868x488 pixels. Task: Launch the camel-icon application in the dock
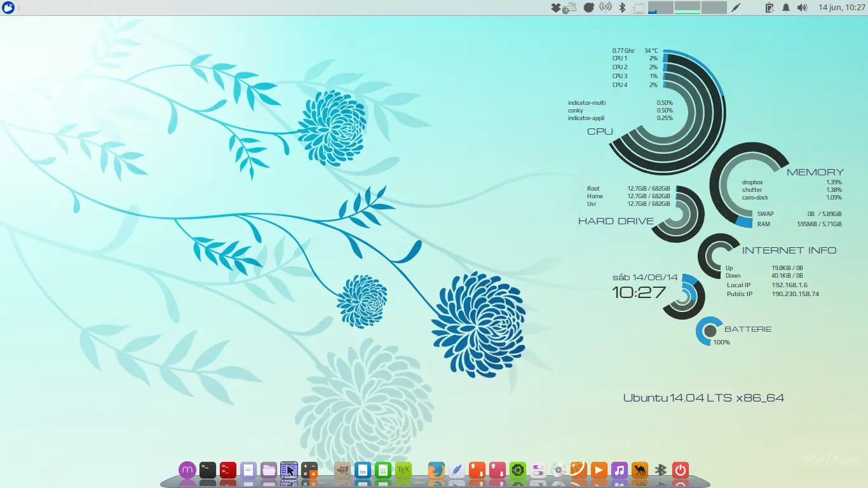pyautogui.click(x=641, y=470)
